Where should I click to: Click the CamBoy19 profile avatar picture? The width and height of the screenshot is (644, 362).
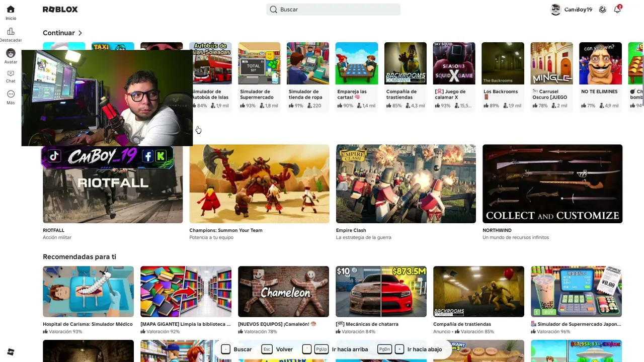pos(555,10)
